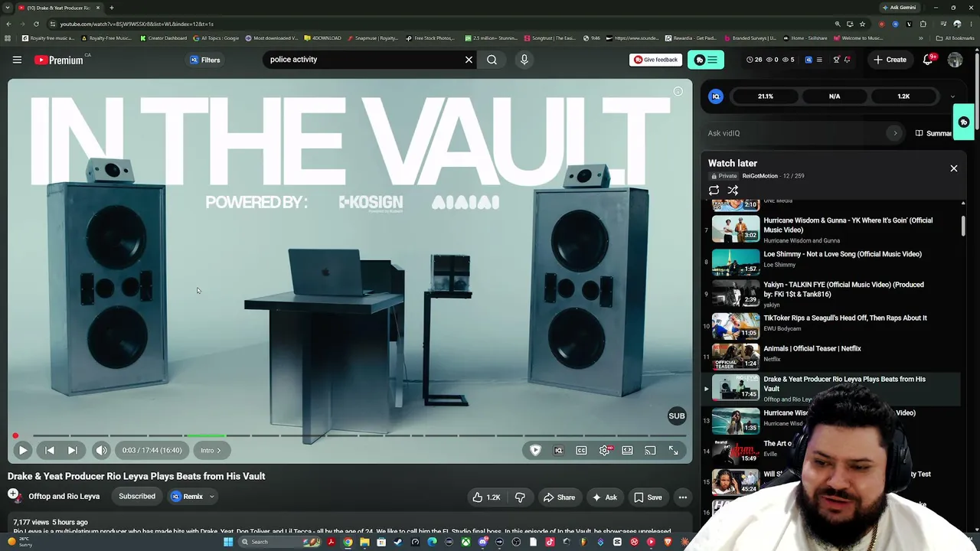Click the search box with police activity

point(361,60)
